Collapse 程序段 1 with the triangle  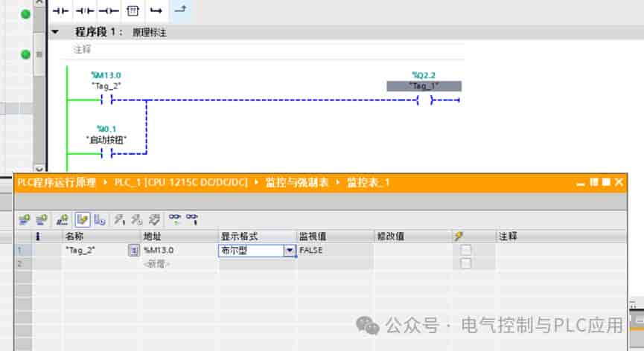point(55,31)
